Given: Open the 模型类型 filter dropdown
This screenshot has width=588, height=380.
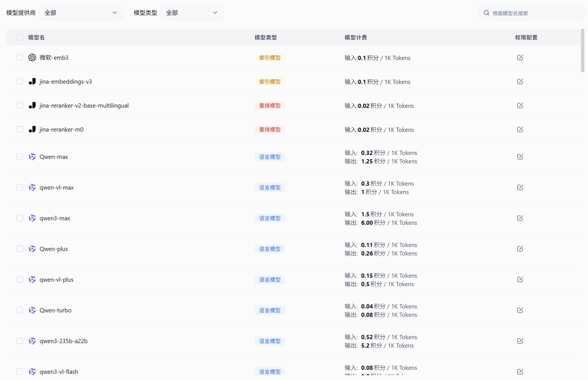Looking at the screenshot, I should pos(192,13).
